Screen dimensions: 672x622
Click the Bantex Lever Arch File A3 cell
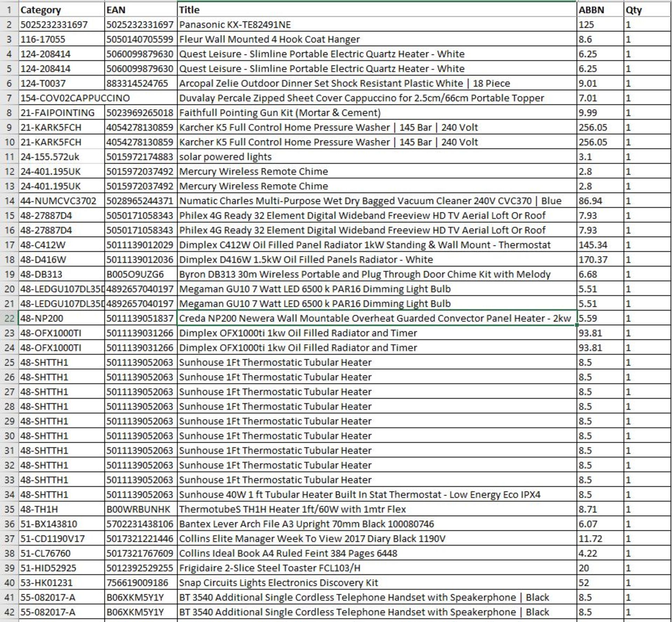click(377, 524)
